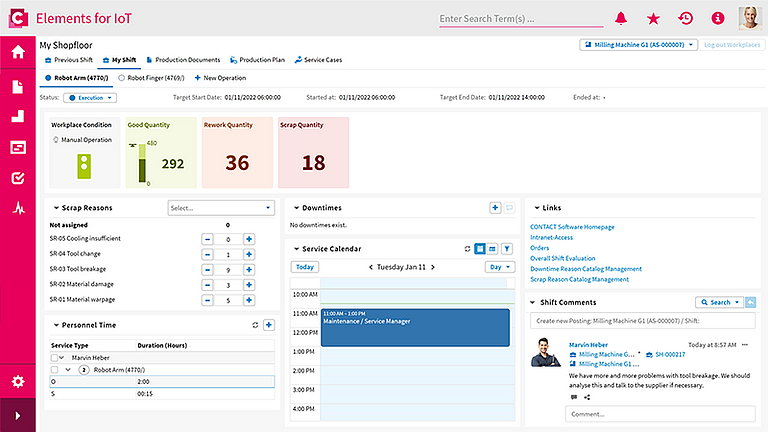Decrease SR-01 Material warpage count
768x432 pixels.
click(207, 300)
